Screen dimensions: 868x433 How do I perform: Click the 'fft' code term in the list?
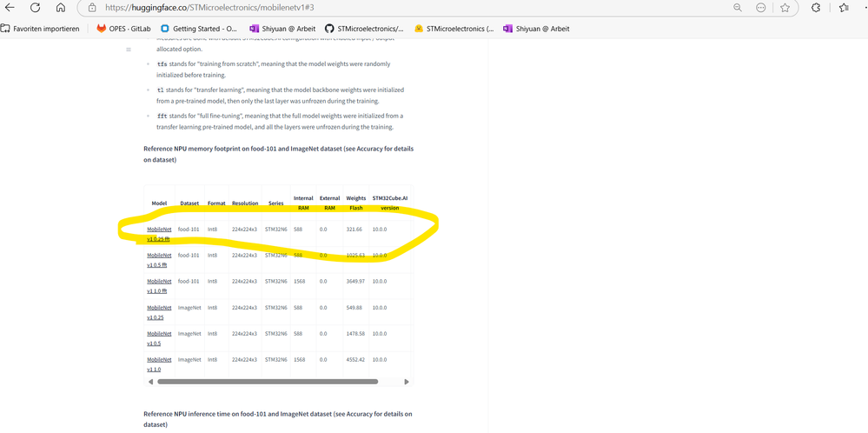(x=162, y=116)
